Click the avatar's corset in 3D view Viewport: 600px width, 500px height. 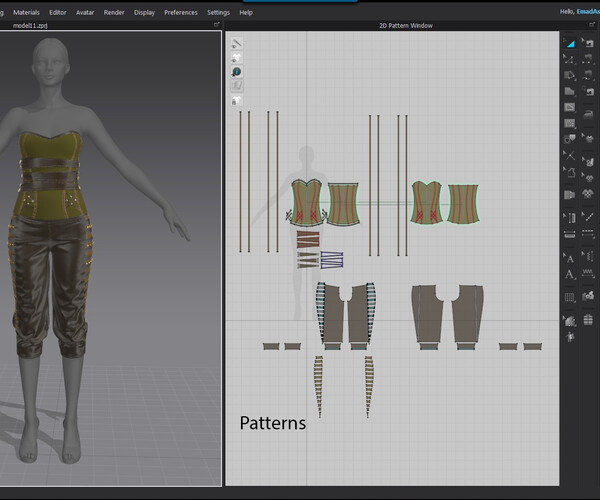click(x=50, y=174)
